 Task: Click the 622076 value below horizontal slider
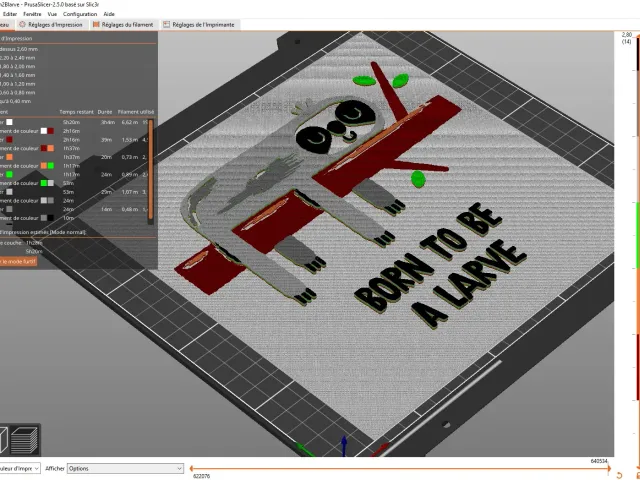pyautogui.click(x=202, y=476)
